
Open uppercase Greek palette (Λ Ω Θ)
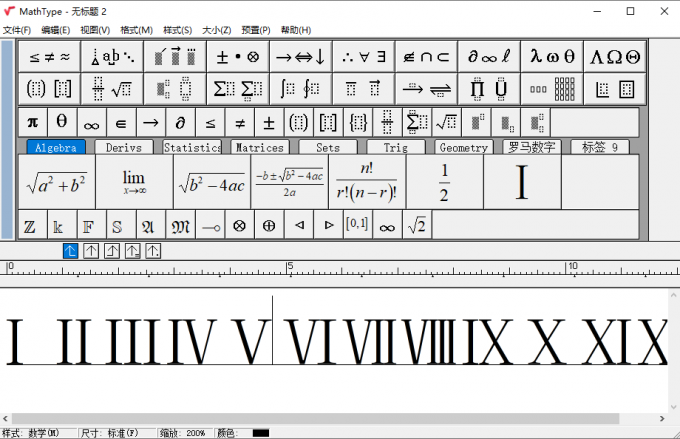tap(615, 56)
